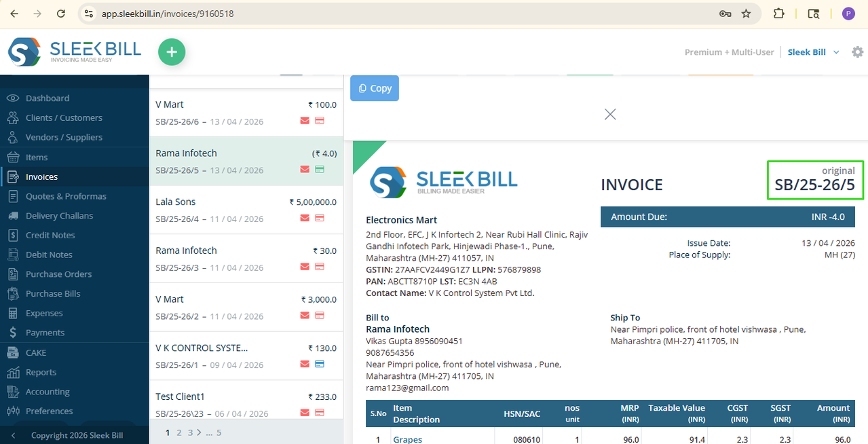Click the Dashboard eye icon in sidebar

[x=13, y=98]
